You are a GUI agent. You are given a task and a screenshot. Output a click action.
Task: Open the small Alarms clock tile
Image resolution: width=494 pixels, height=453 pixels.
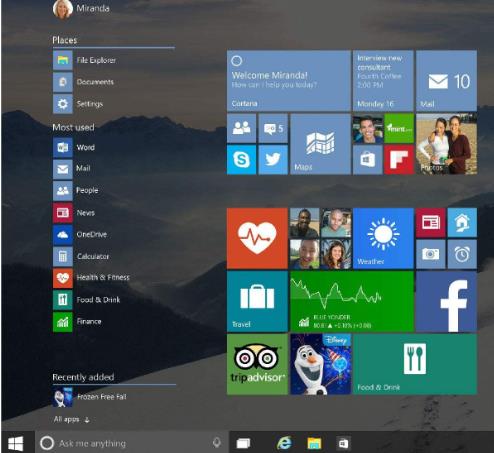click(462, 254)
